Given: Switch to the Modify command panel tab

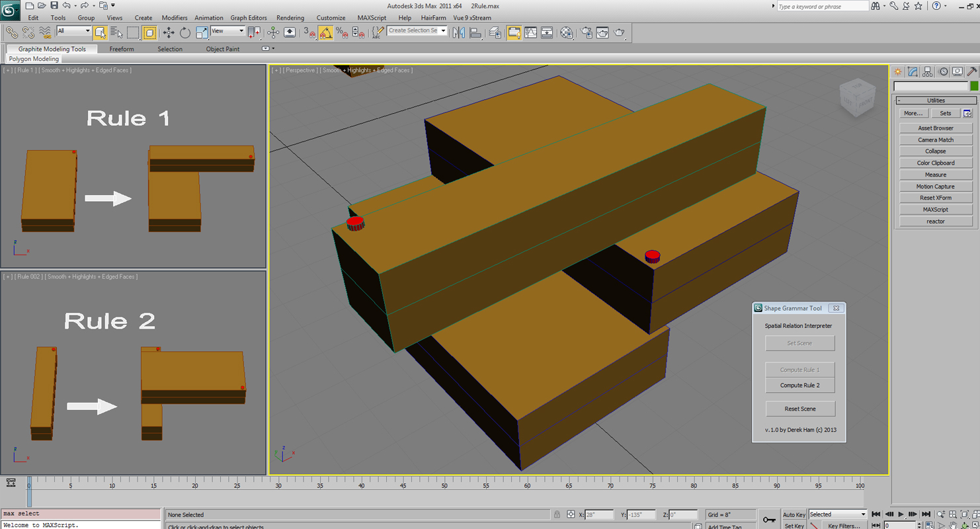Looking at the screenshot, I should 913,72.
